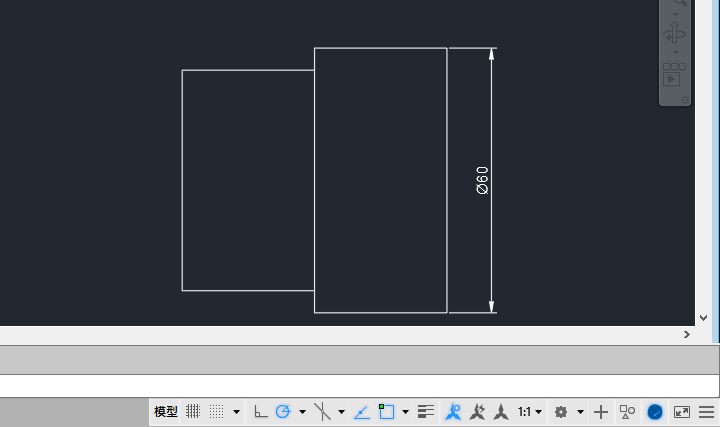
Task: Toggle lineweight display icon
Action: [426, 412]
